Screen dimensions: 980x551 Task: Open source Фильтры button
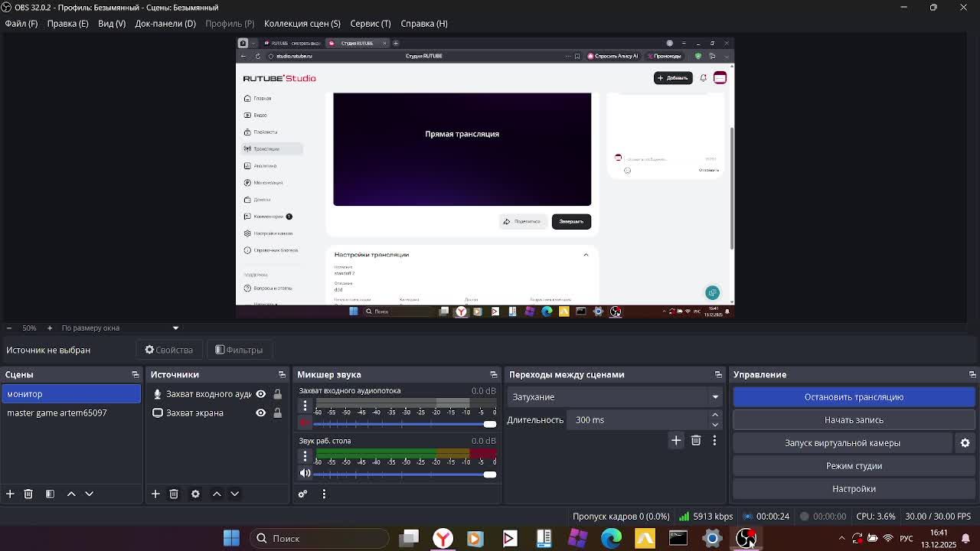239,350
